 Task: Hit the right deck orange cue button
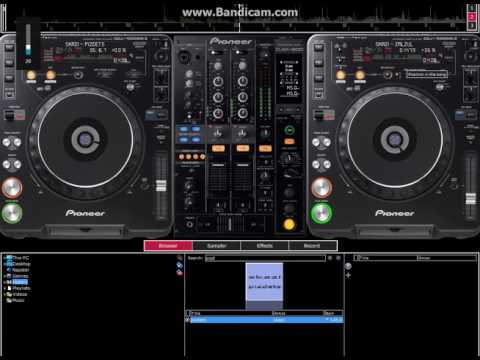click(x=322, y=188)
